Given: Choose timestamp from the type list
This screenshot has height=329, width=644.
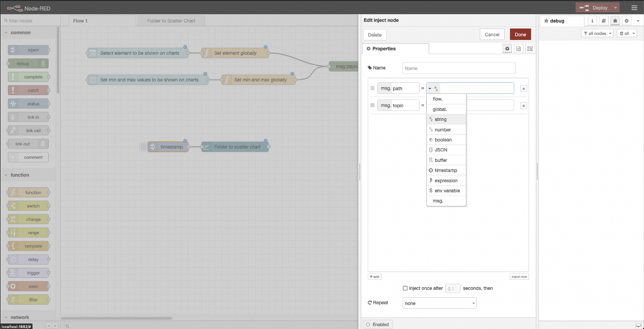Looking at the screenshot, I should (x=446, y=170).
